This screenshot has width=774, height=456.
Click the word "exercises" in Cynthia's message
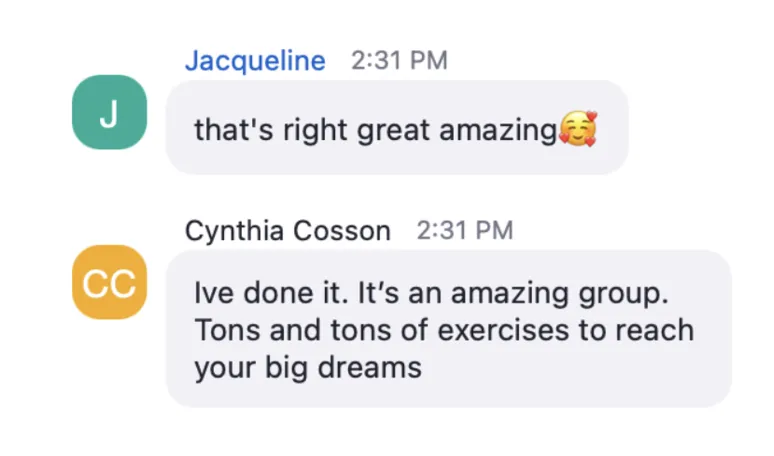[503, 330]
